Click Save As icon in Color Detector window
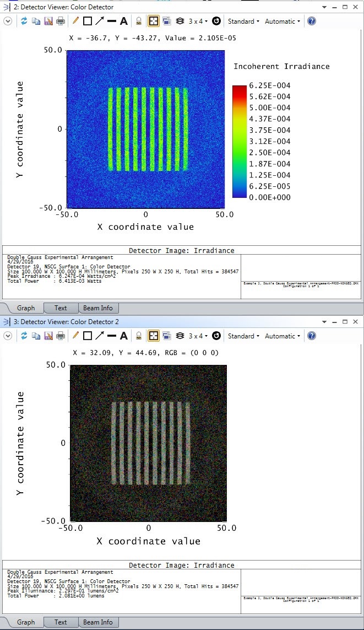This screenshot has height=630, width=364. coord(48,21)
